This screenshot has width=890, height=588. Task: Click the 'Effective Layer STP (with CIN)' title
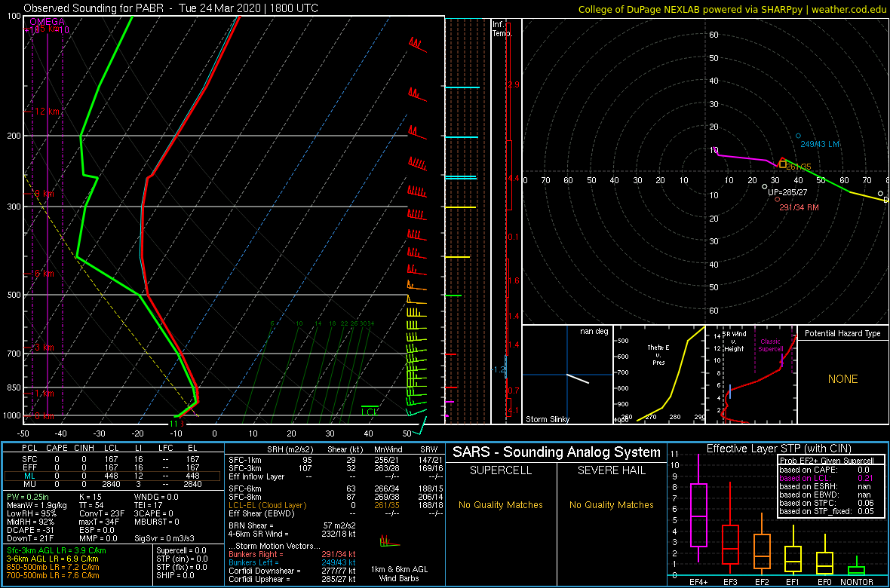[x=777, y=449]
